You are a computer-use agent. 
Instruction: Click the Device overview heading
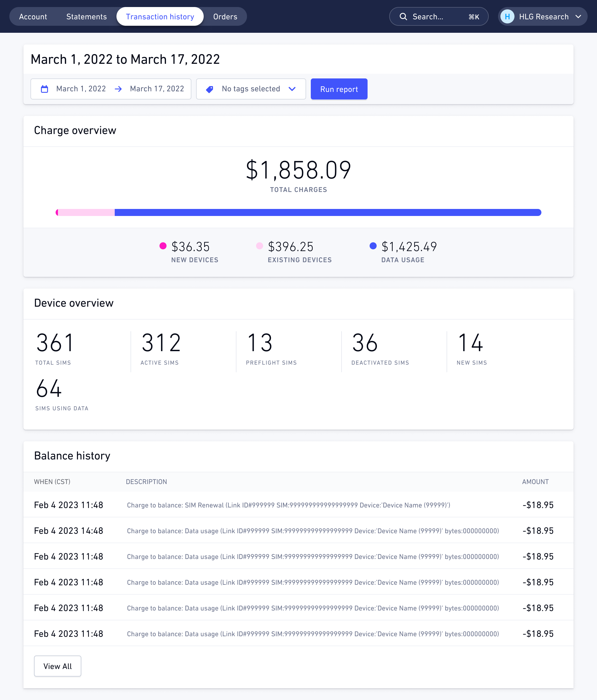click(x=74, y=303)
